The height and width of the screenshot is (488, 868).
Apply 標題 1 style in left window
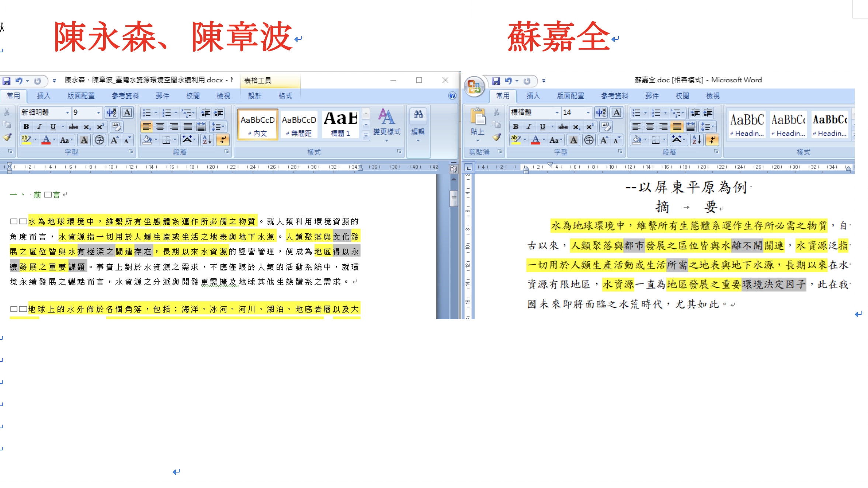(x=340, y=124)
